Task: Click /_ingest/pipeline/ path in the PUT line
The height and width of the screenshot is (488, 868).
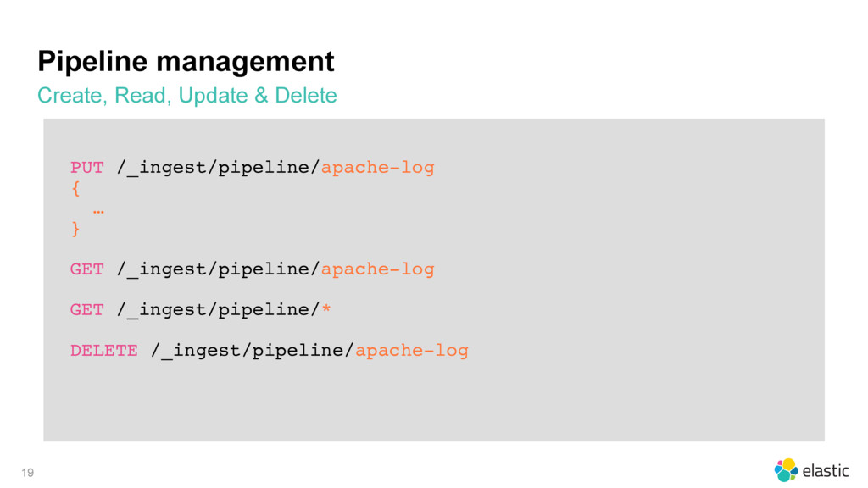Action: coord(218,168)
